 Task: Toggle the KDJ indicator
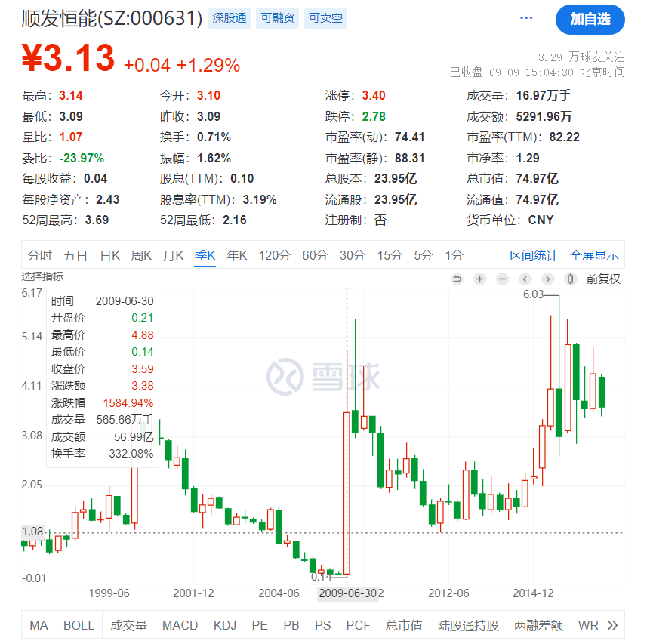pyautogui.click(x=225, y=625)
